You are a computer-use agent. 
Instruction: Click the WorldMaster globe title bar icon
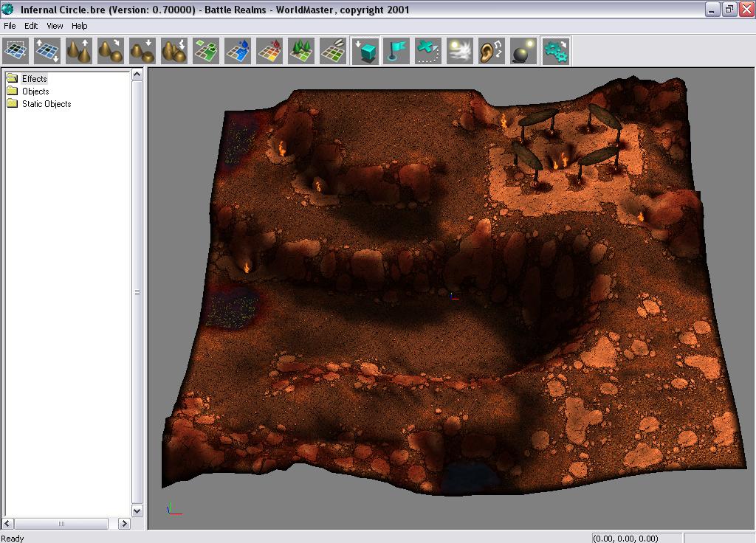click(x=7, y=9)
